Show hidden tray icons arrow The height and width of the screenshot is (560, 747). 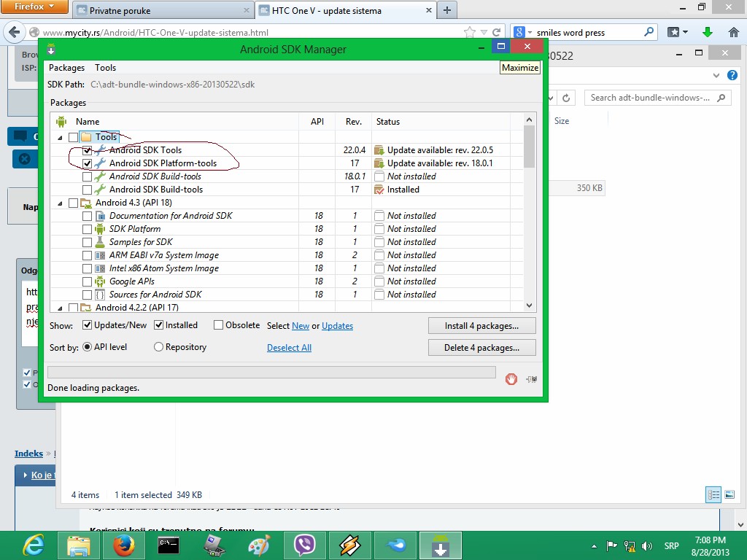point(594,546)
